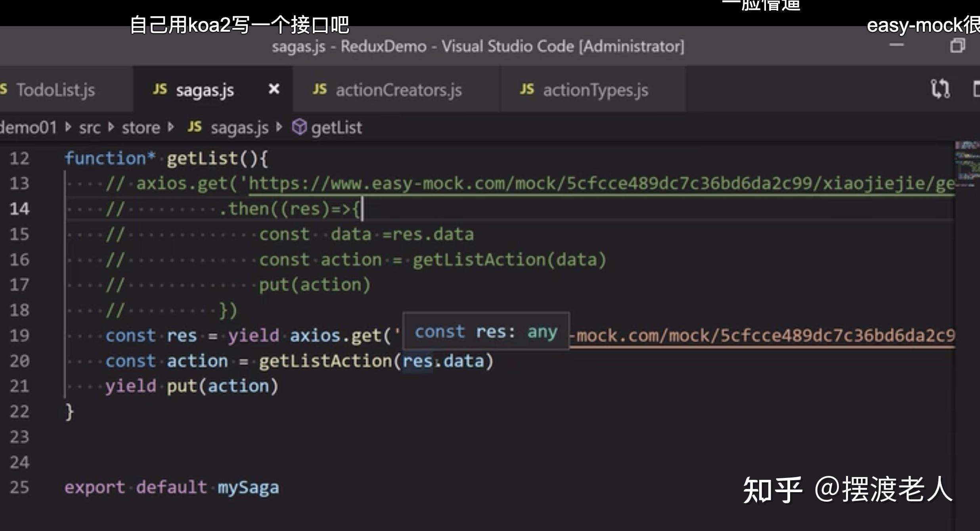Click the commented easy-mock URL on line 13
The width and height of the screenshot is (980, 531).
[x=601, y=184]
